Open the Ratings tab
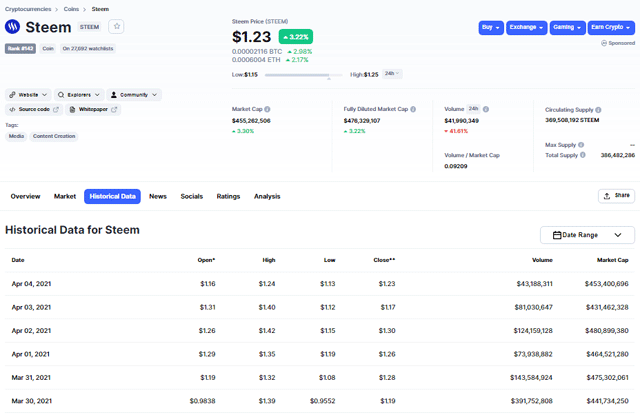 click(x=228, y=196)
